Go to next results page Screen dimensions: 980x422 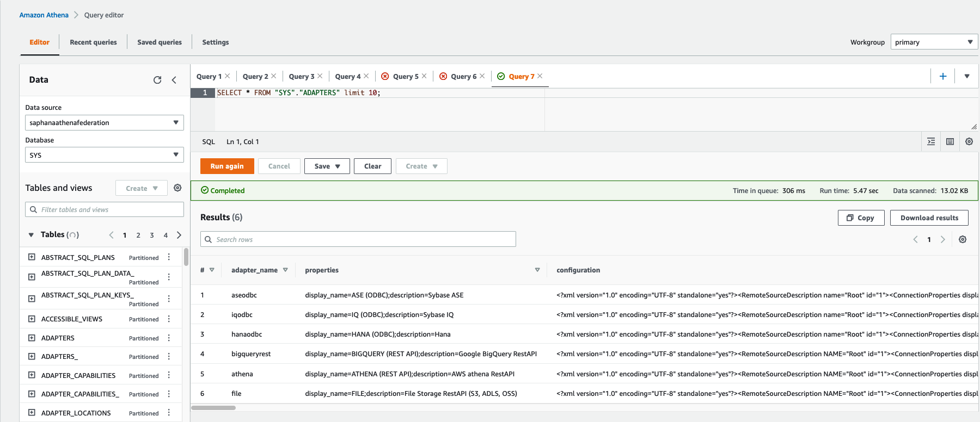point(943,239)
